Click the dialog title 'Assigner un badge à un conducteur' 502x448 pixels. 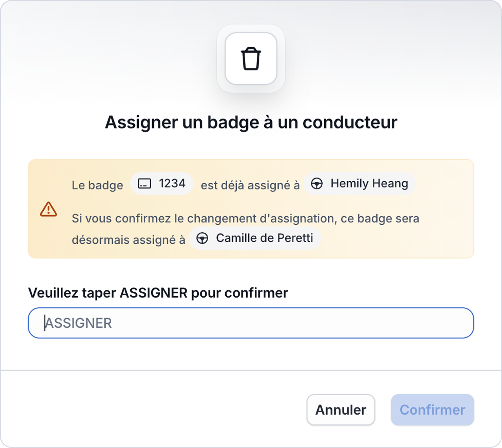coord(251,122)
